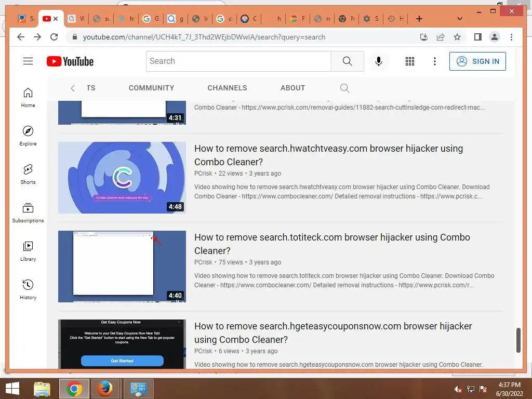Close the active YouTube tab
The image size is (532, 399).
pyautogui.click(x=56, y=19)
